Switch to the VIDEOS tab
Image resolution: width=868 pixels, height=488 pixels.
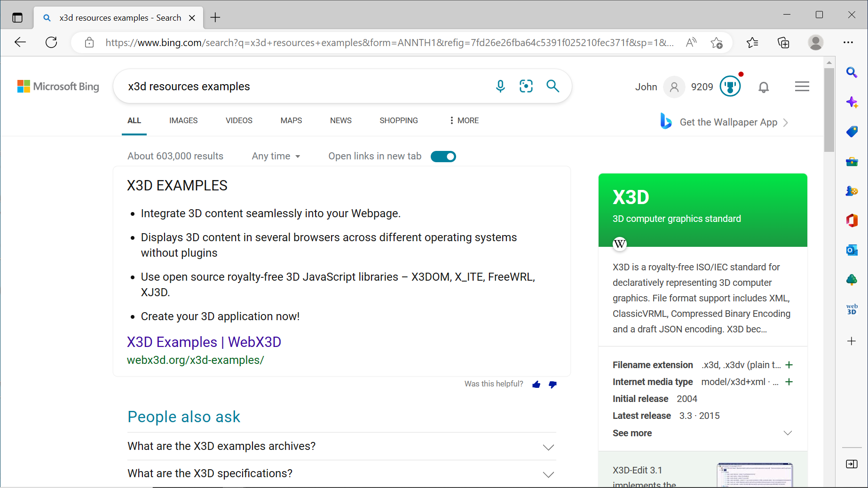239,120
